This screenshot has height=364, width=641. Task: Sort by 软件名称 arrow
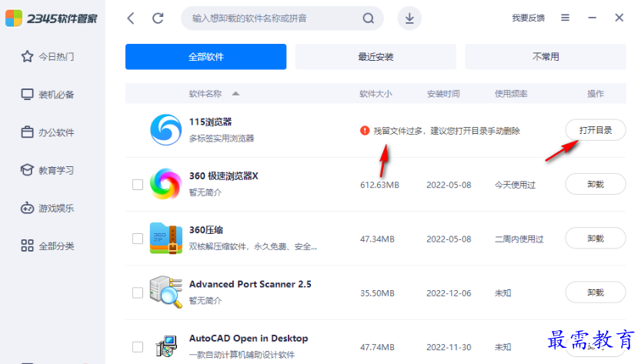235,94
